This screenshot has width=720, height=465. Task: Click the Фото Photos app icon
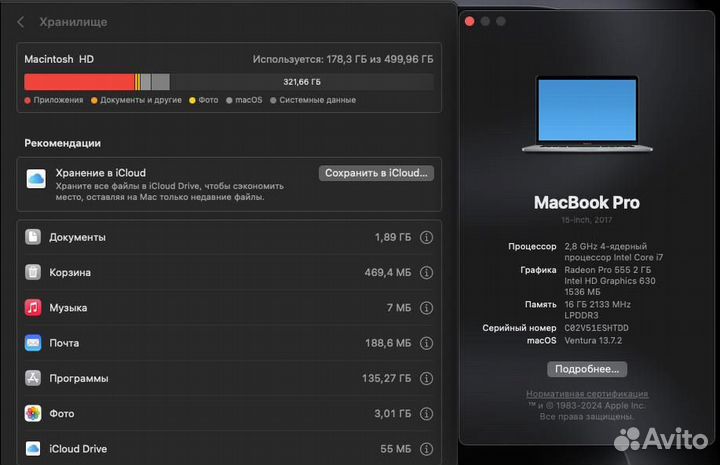pyautogui.click(x=33, y=414)
